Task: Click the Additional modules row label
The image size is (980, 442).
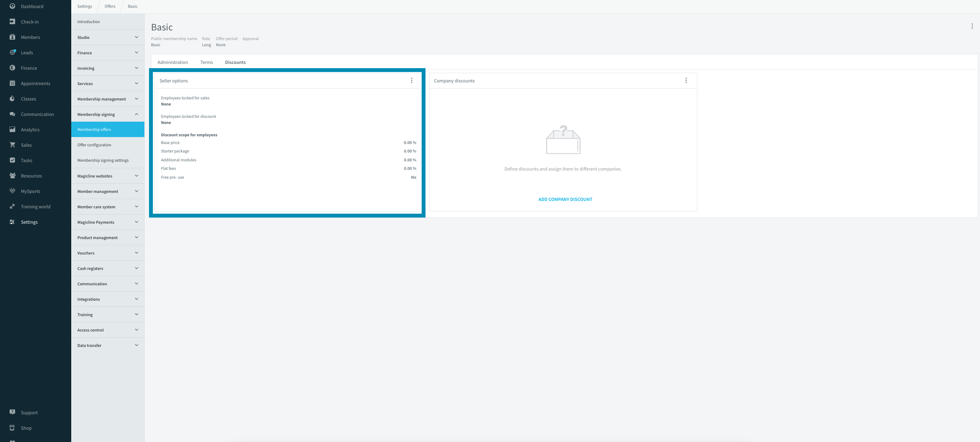Action: 179,160
